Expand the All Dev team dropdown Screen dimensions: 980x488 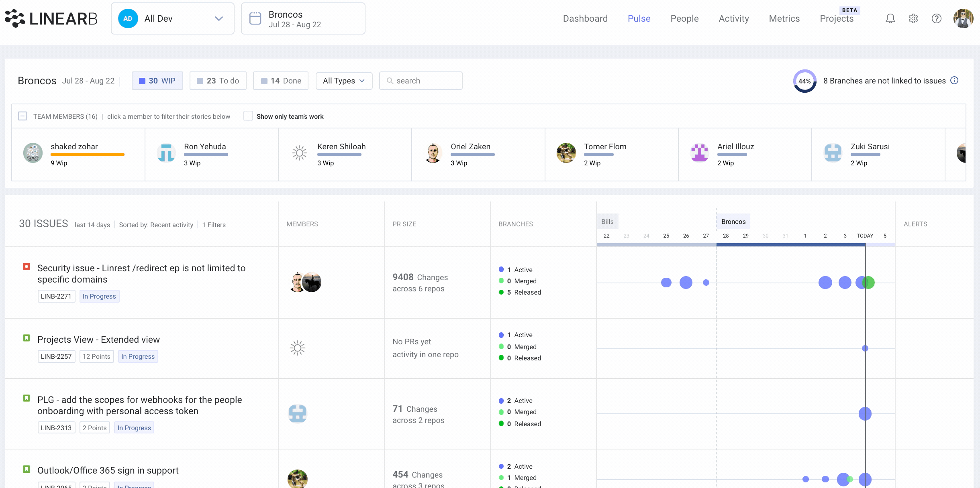pyautogui.click(x=173, y=18)
